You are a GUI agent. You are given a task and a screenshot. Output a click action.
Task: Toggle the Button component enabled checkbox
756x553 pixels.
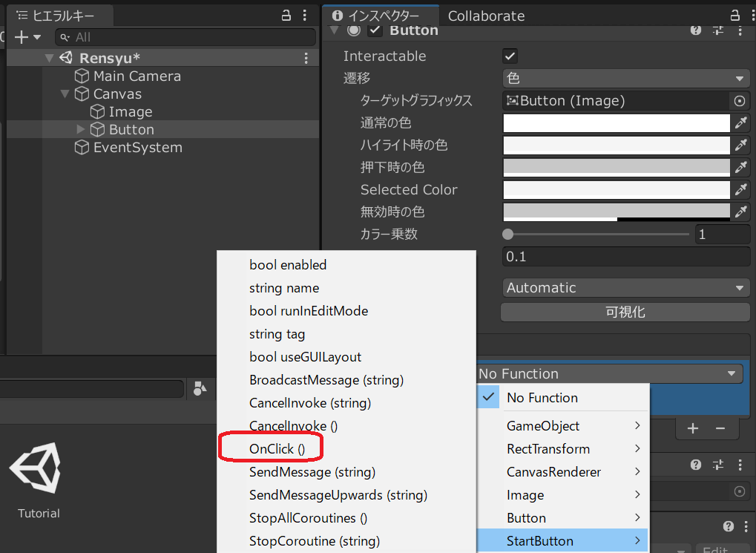click(x=375, y=30)
